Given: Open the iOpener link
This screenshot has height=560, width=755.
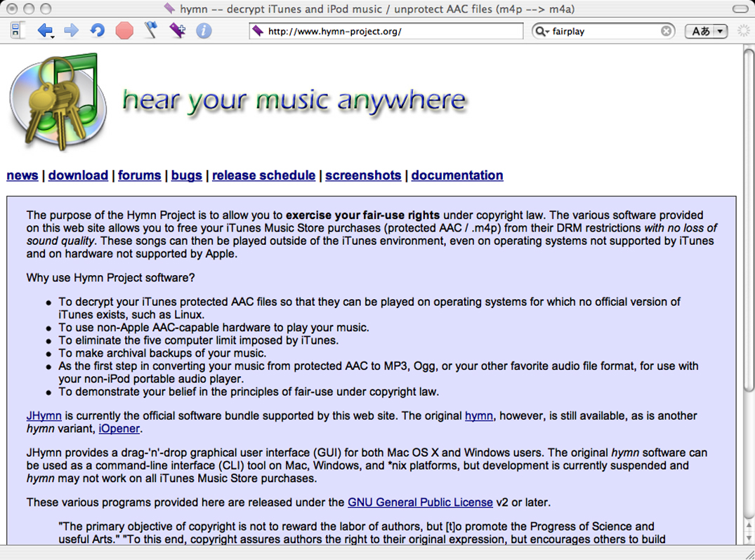Looking at the screenshot, I should pyautogui.click(x=119, y=429).
